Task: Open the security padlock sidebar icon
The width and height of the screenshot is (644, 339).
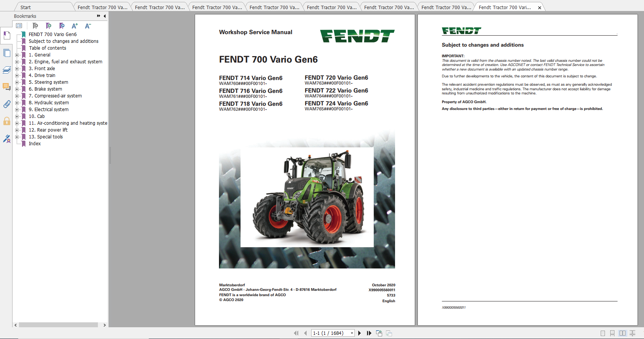Action: click(6, 121)
